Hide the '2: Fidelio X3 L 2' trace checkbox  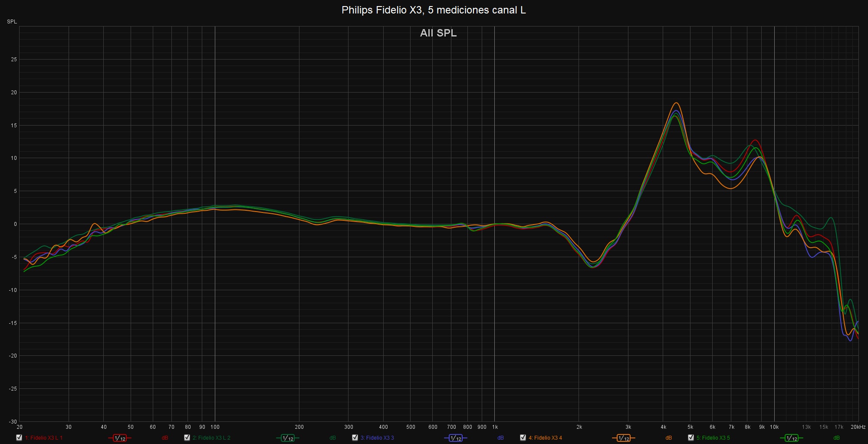coord(187,437)
